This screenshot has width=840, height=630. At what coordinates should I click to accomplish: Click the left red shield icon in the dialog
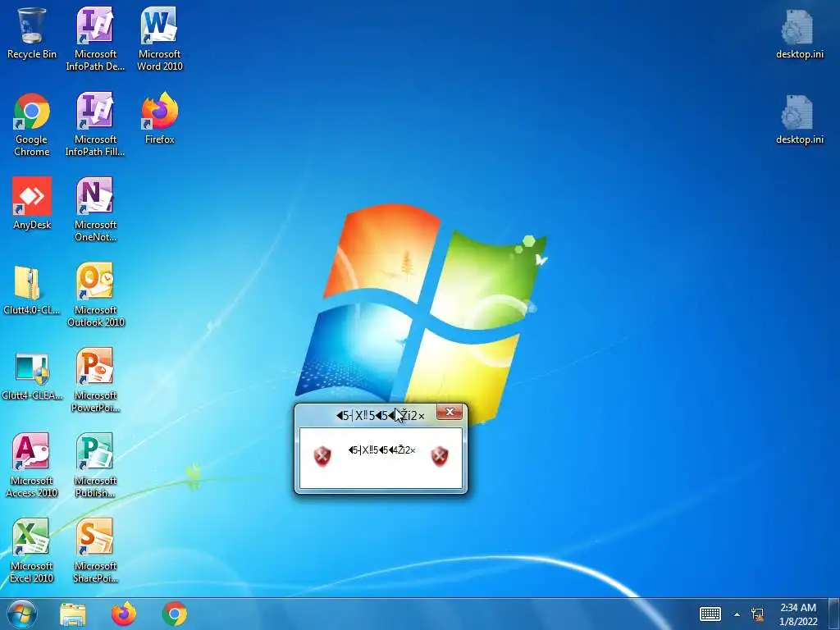pos(322,456)
